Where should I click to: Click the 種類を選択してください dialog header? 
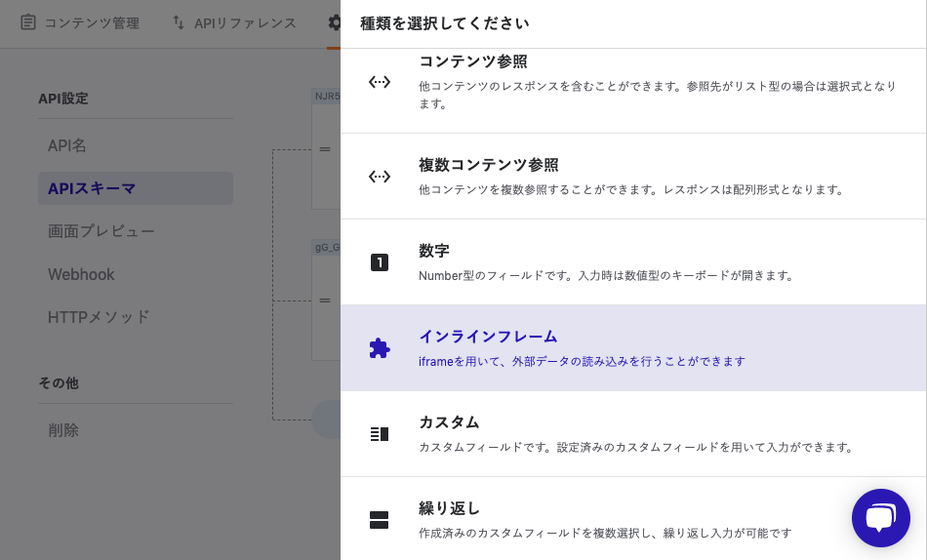click(445, 23)
